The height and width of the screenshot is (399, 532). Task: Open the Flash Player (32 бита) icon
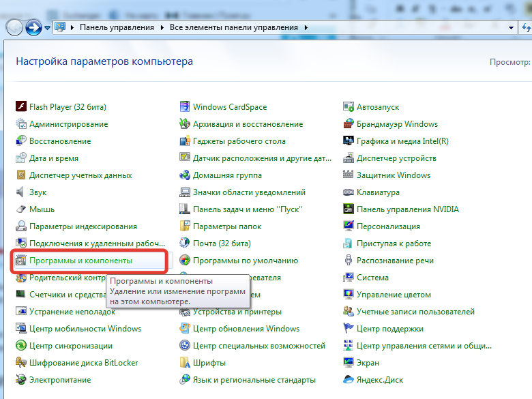[x=21, y=106]
